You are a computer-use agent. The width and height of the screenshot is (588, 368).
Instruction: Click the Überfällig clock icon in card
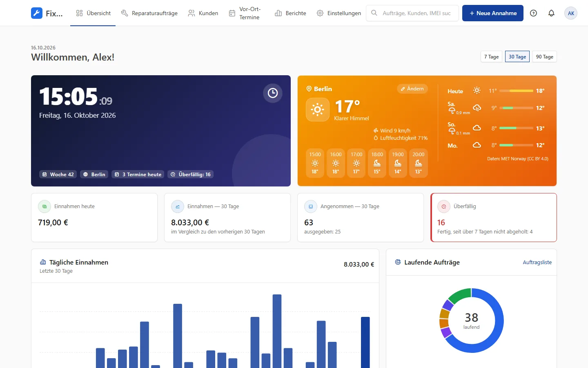(444, 206)
